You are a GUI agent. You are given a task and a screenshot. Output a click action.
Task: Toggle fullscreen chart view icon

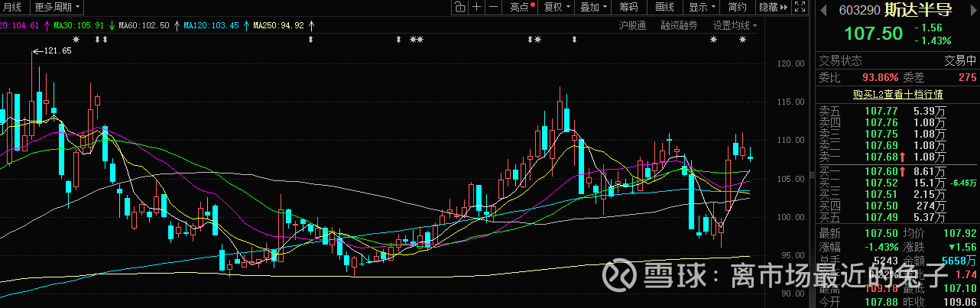click(x=799, y=8)
